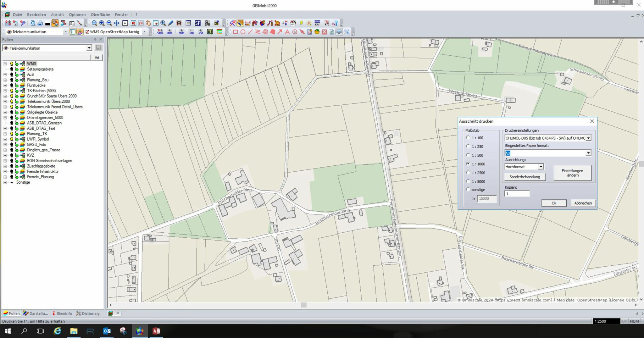Switch to the ElemInfo tab
644x338 pixels.
click(64, 313)
